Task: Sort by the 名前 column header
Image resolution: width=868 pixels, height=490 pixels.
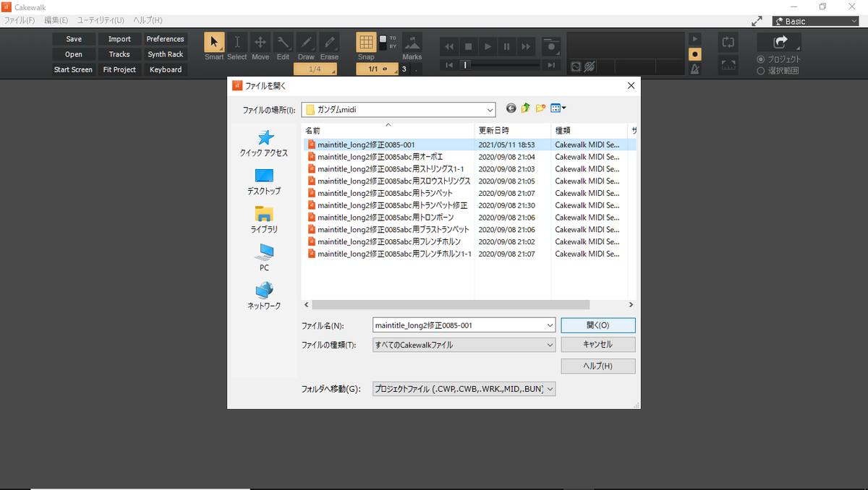Action: click(388, 131)
